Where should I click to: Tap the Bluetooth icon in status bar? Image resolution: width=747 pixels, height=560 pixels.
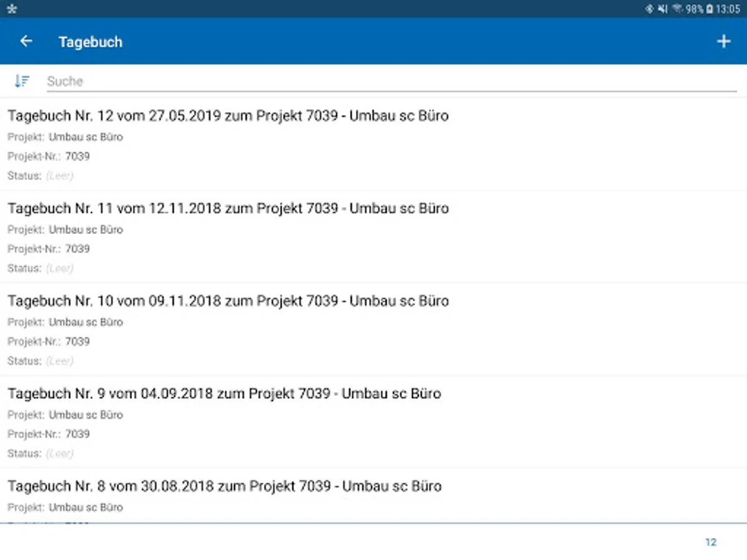649,9
